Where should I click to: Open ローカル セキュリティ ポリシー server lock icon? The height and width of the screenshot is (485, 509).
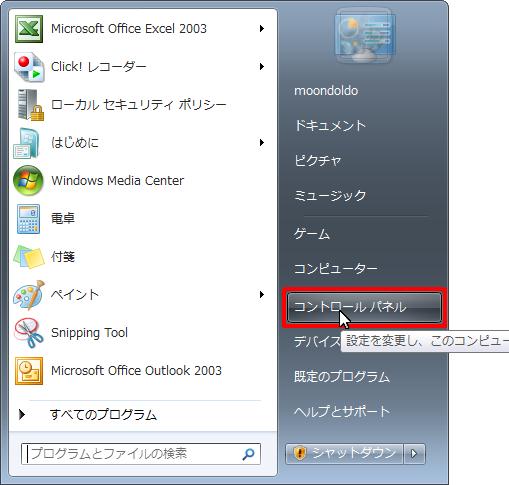[31, 105]
